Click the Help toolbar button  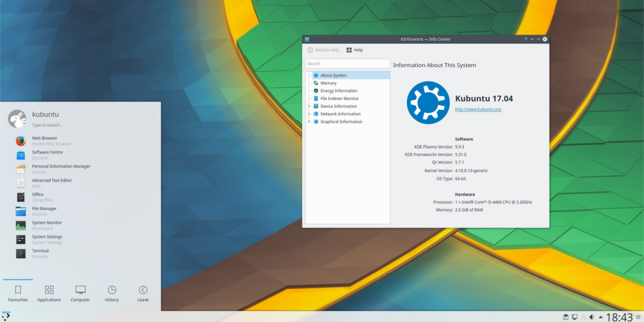355,50
